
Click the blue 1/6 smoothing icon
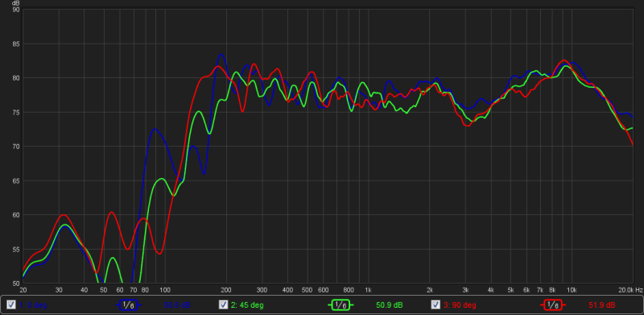(130, 305)
